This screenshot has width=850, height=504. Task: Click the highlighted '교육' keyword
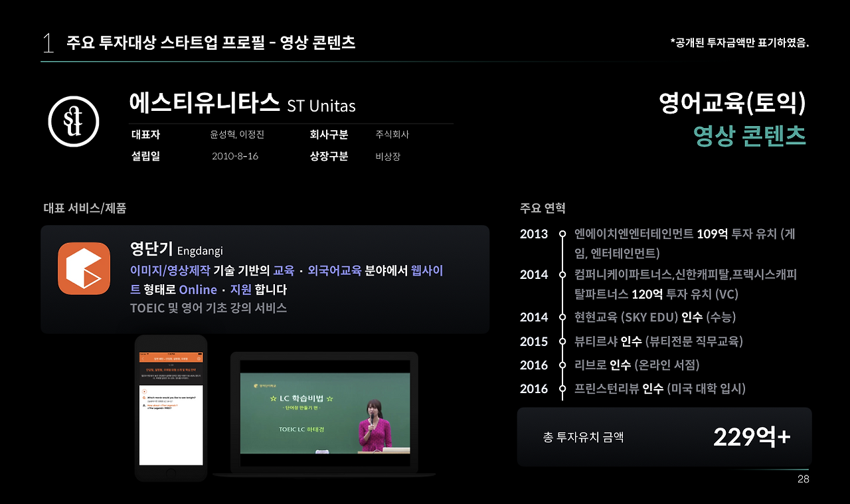pyautogui.click(x=284, y=270)
